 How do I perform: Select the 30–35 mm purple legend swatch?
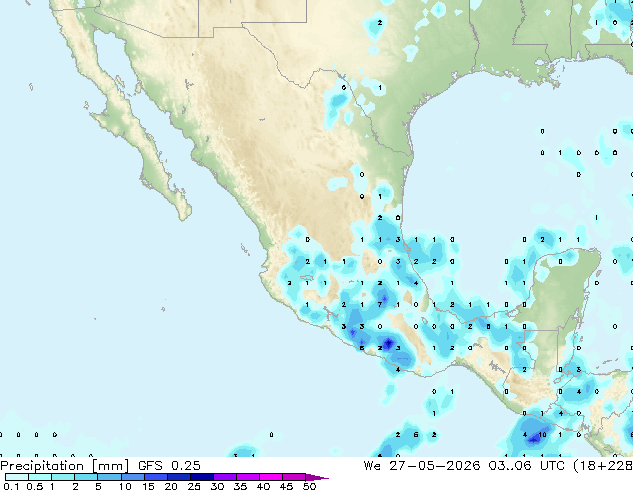point(225,477)
